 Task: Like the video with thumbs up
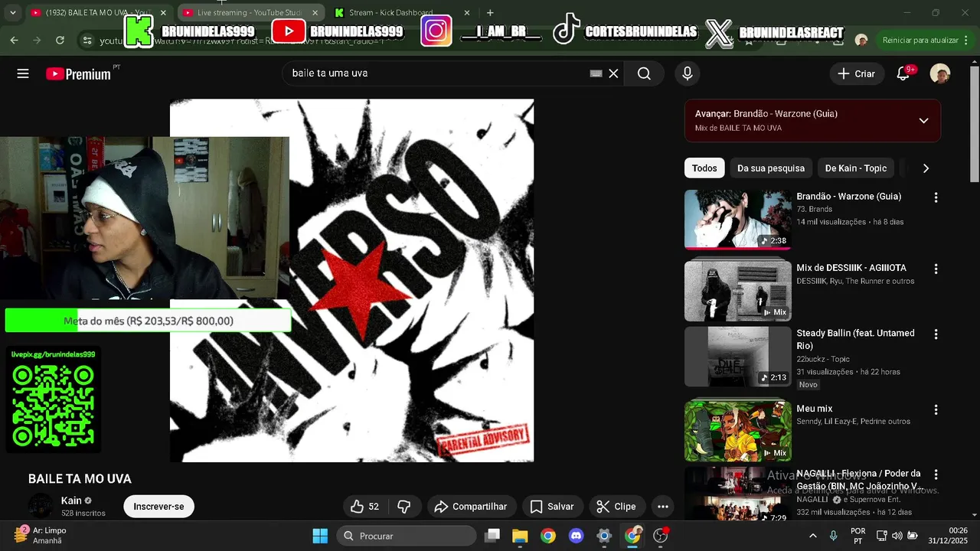tap(364, 507)
